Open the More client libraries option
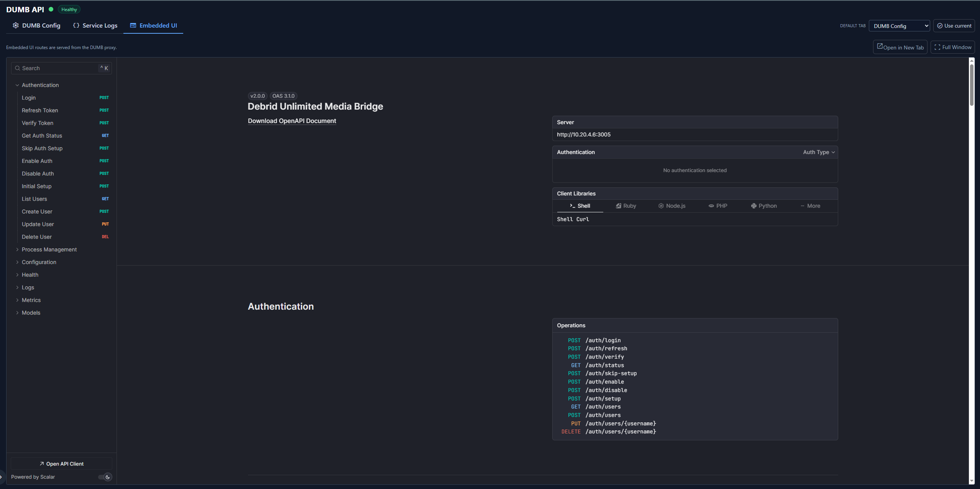 810,206
